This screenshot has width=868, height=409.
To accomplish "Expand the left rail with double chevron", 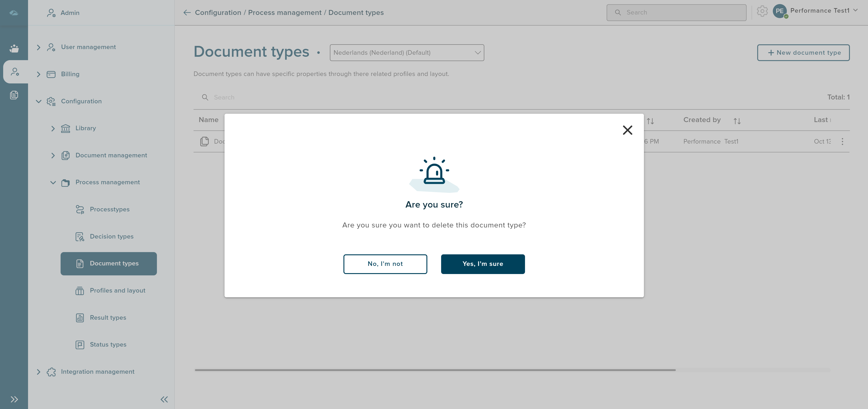I will [14, 399].
